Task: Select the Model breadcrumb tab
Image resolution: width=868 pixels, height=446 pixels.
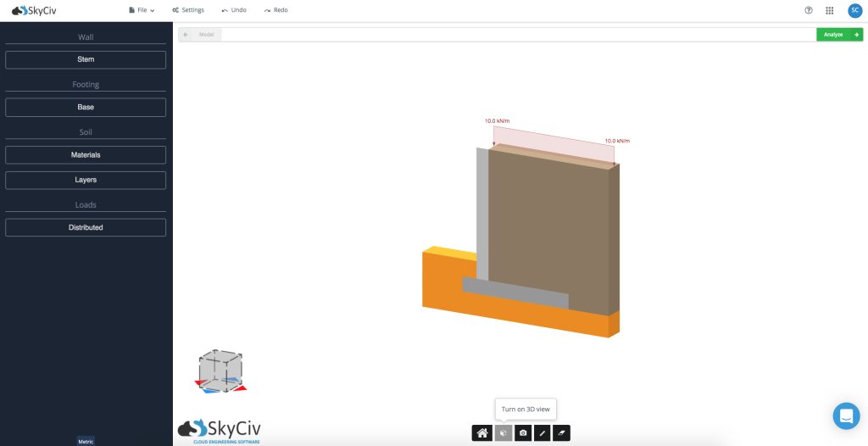Action: (x=207, y=35)
